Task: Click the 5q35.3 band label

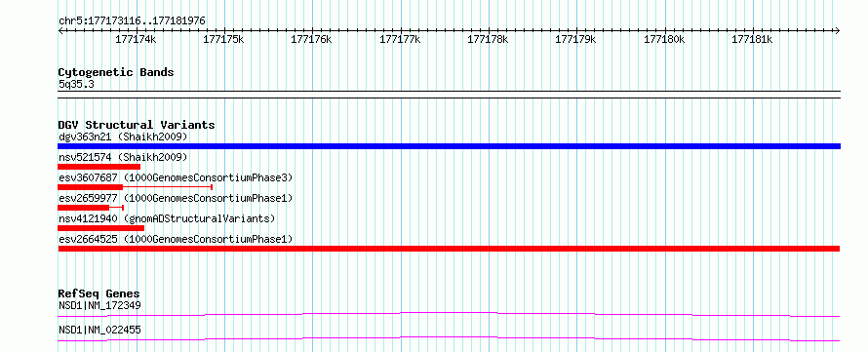Action: click(76, 85)
